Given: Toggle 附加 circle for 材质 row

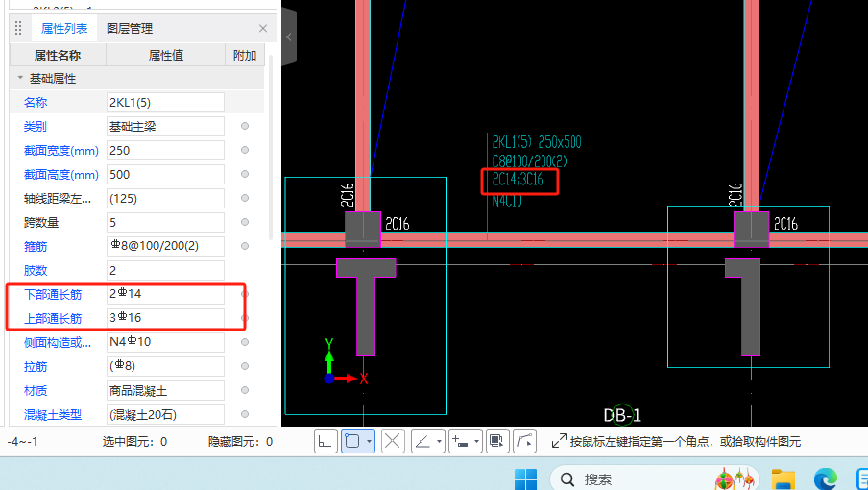Looking at the screenshot, I should coord(245,390).
